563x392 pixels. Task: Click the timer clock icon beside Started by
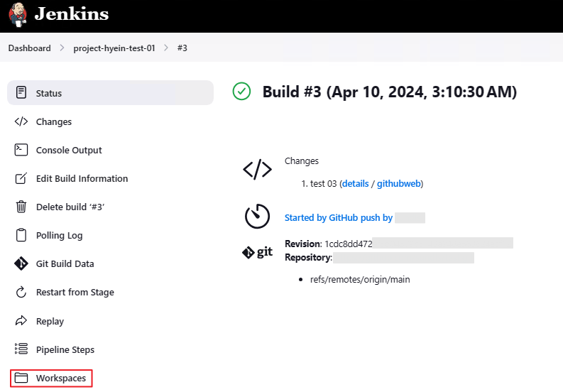(258, 217)
